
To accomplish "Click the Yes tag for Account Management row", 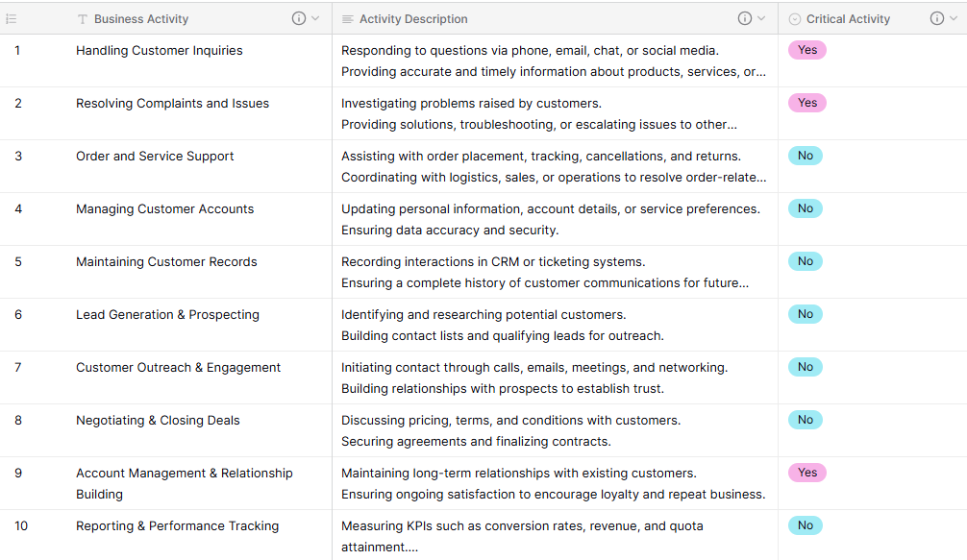I will 806,473.
